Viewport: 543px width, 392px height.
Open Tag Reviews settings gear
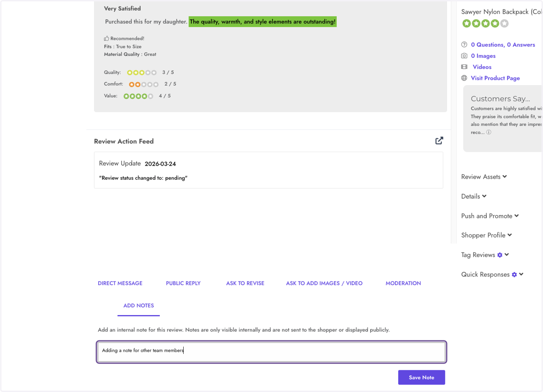500,255
